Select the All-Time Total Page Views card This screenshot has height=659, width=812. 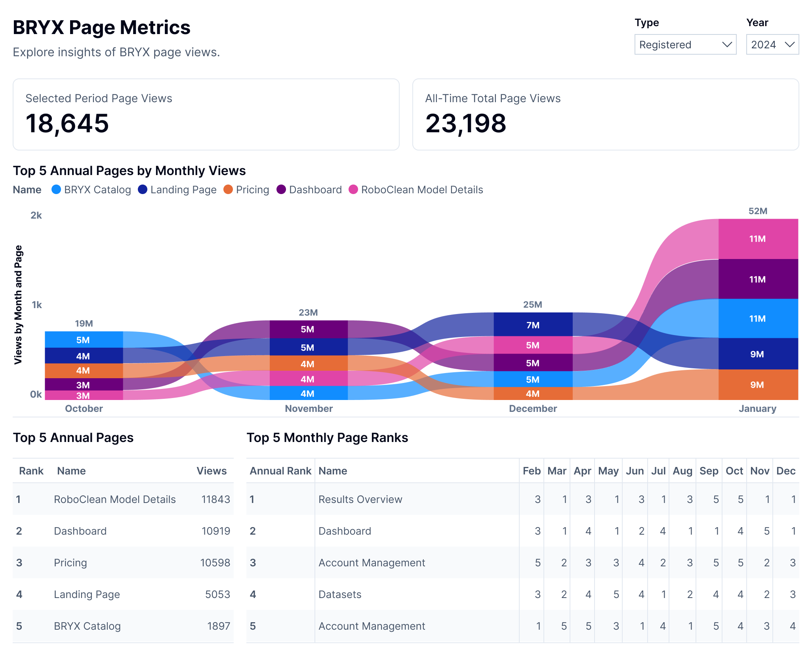(x=606, y=114)
